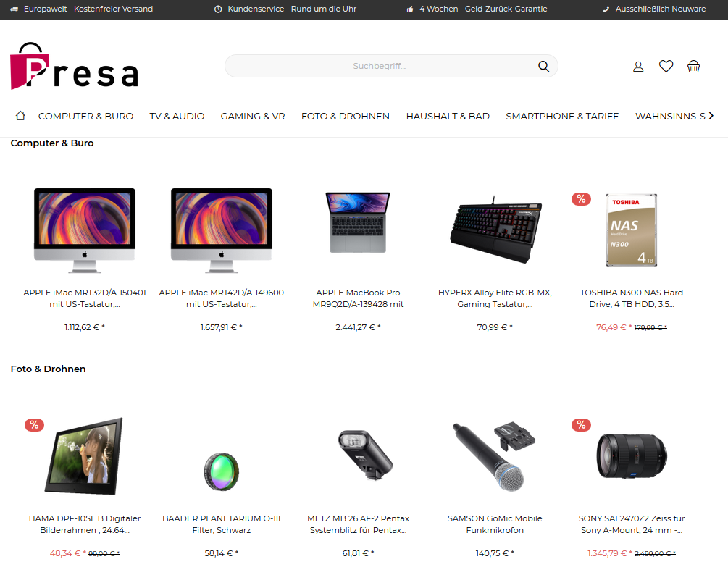Click the search magnifier icon
Image resolution: width=728 pixels, height=567 pixels.
tap(544, 67)
